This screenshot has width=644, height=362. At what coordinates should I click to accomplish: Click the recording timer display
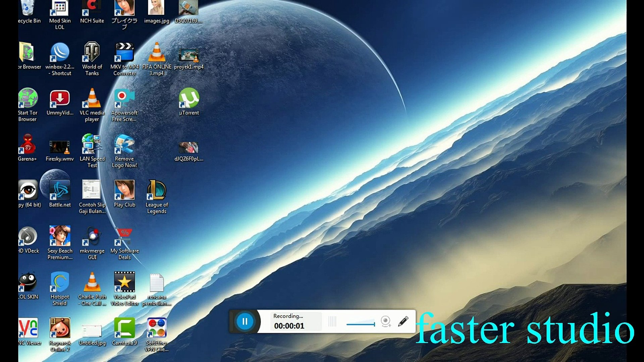click(289, 326)
